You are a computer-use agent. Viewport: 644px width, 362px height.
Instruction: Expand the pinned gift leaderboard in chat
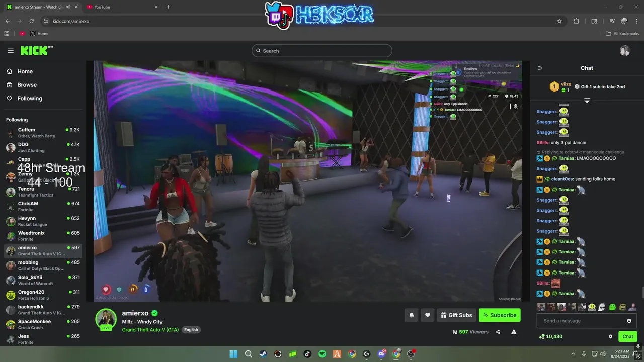587,101
